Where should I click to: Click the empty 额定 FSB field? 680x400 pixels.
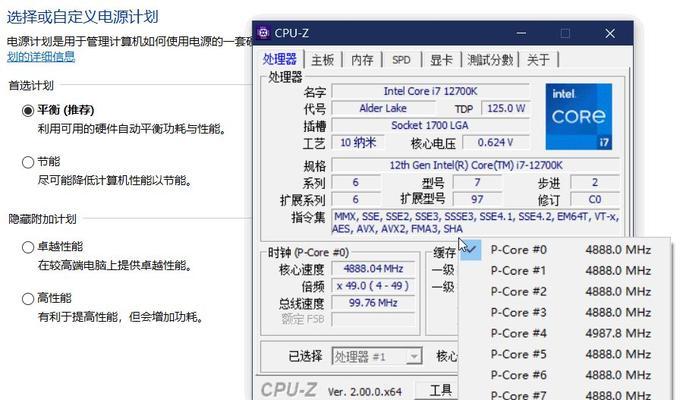[x=373, y=320]
